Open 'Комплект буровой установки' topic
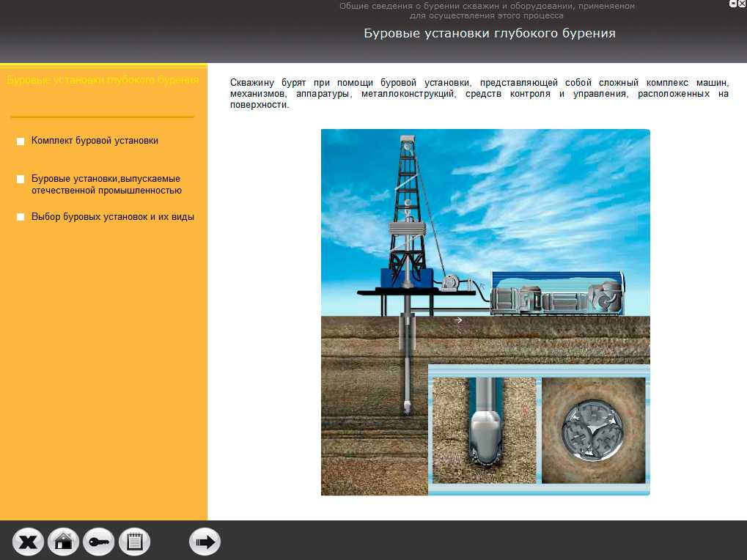Screen dimensions: 747x560 tap(95, 141)
